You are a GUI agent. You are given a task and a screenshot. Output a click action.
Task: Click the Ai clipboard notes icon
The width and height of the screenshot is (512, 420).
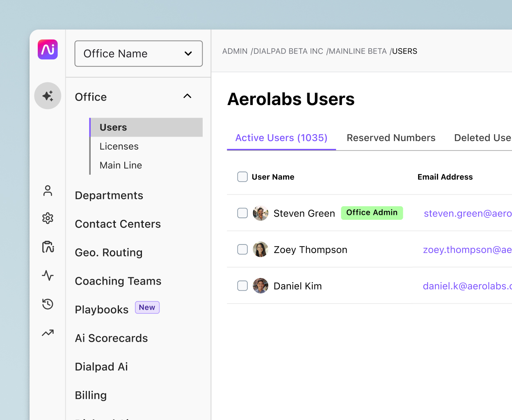click(x=48, y=247)
